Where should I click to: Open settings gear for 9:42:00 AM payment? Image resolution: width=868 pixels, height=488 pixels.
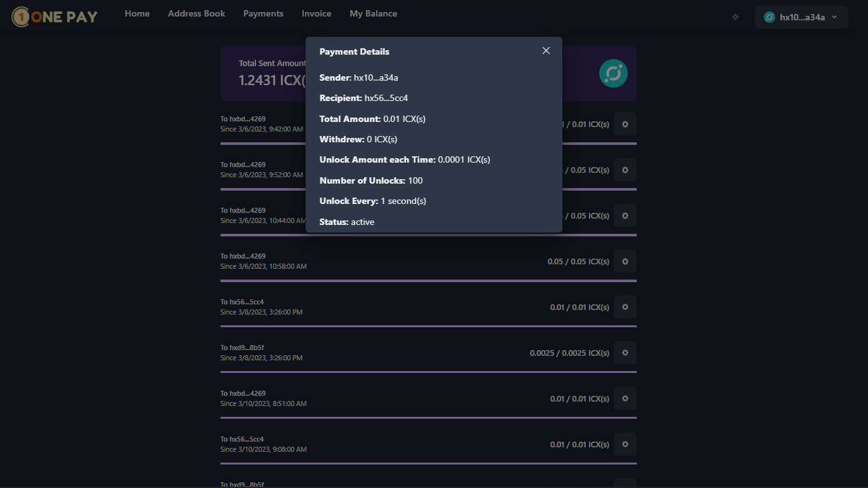(x=625, y=124)
